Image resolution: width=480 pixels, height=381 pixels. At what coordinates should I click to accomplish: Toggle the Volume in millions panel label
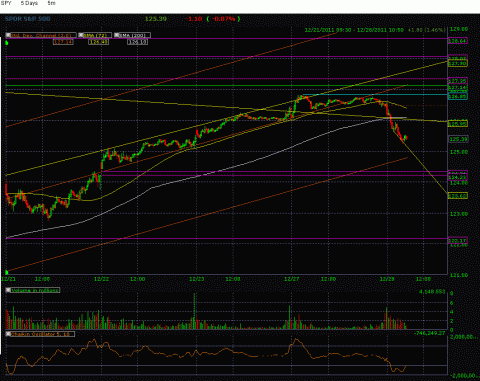point(35,290)
